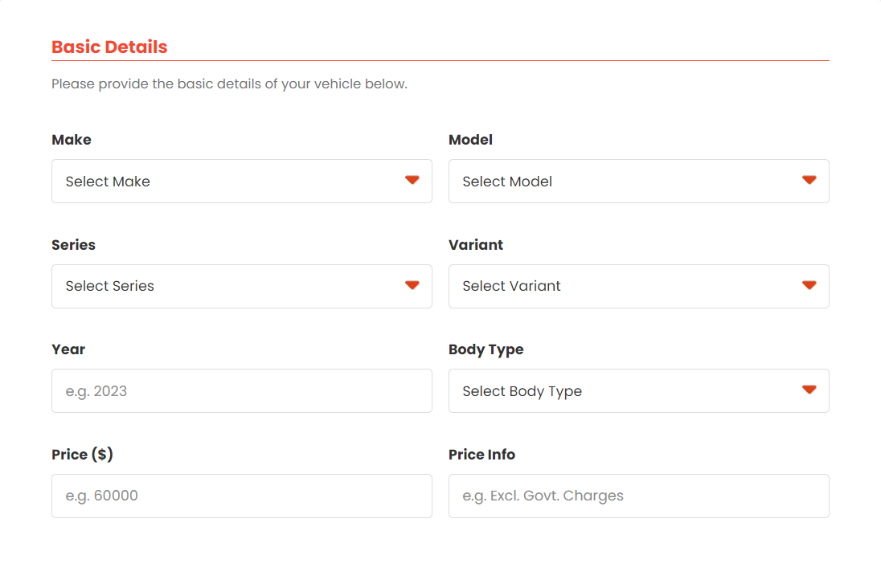
Task: Click the red arrow in the Model dropdown
Action: pyautogui.click(x=809, y=180)
